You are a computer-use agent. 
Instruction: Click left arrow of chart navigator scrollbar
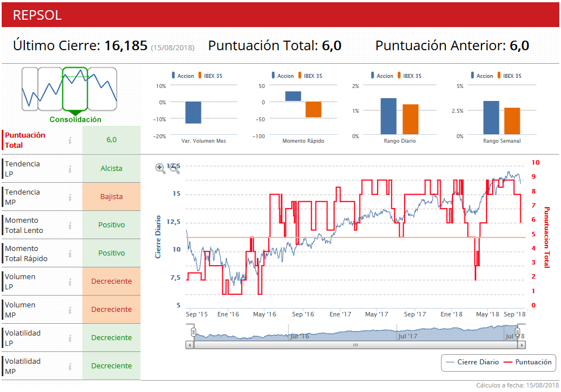coord(190,345)
